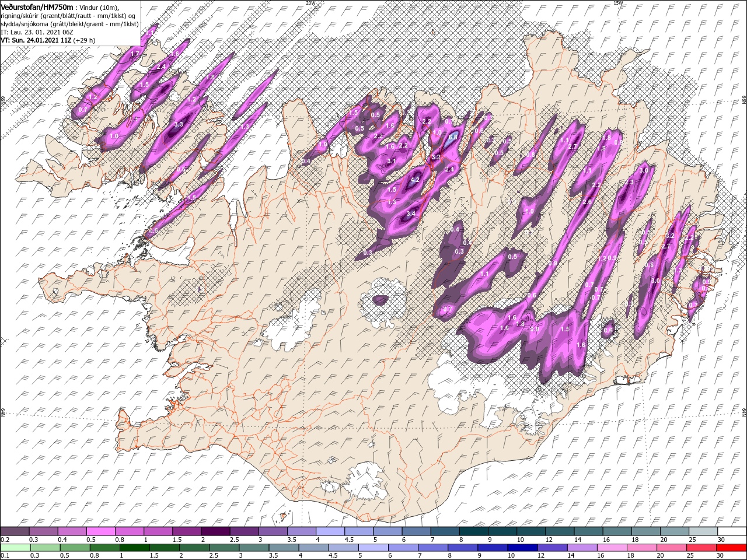Click the '15W' longitude label
Screen dimensions: 747x560
point(618,3)
